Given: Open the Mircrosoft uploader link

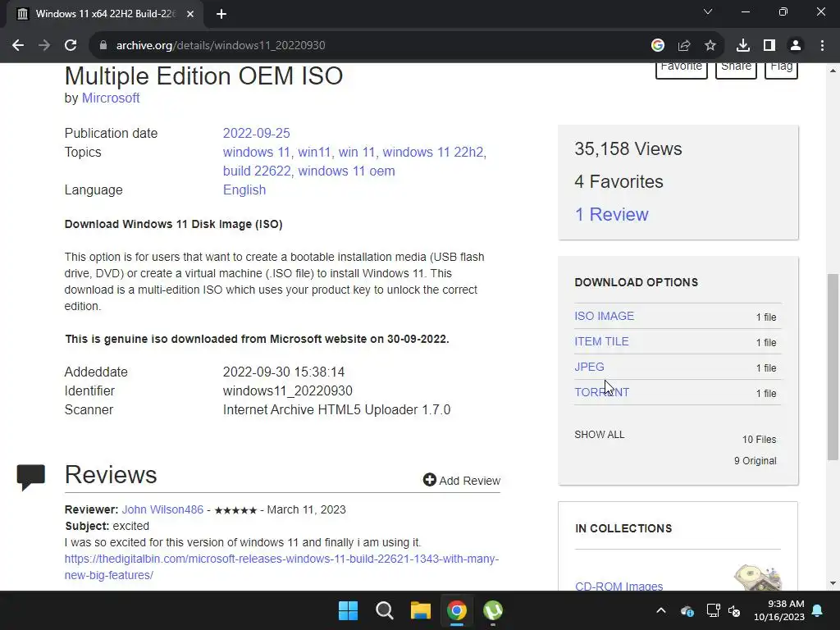Looking at the screenshot, I should click(111, 98).
